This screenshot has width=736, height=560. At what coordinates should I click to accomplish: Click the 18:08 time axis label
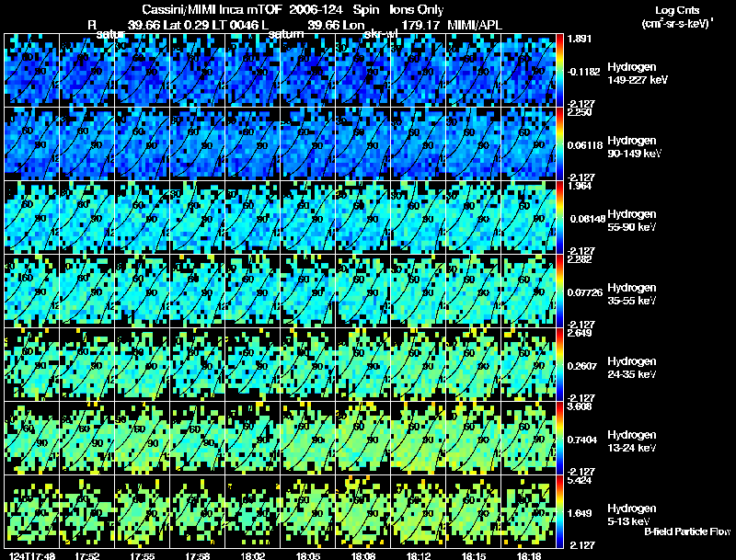363,555
